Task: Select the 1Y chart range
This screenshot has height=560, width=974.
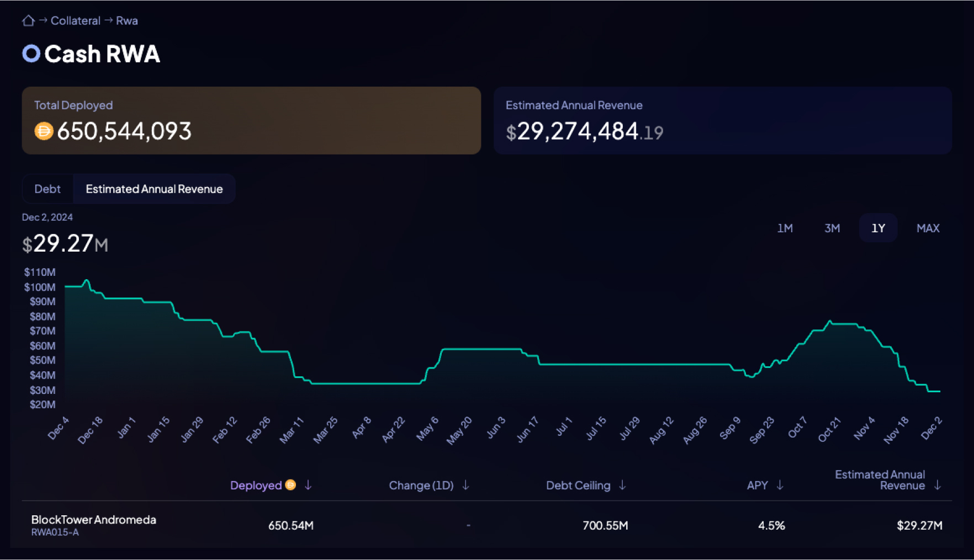Action: pos(878,228)
